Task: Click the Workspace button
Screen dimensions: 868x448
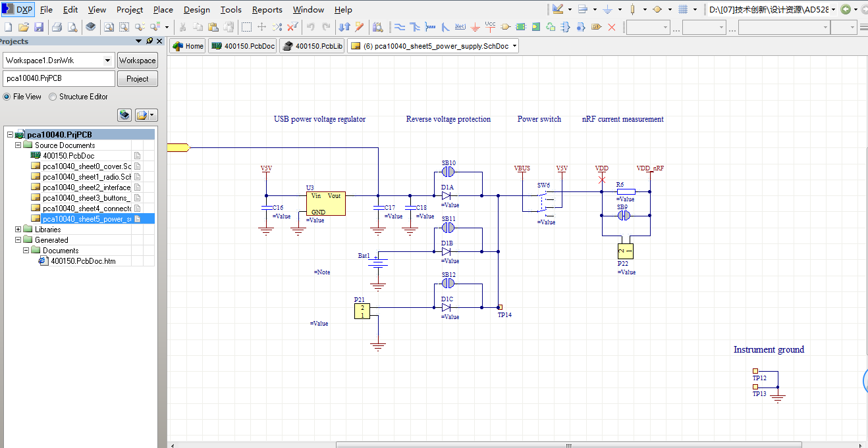Action: [x=138, y=61]
